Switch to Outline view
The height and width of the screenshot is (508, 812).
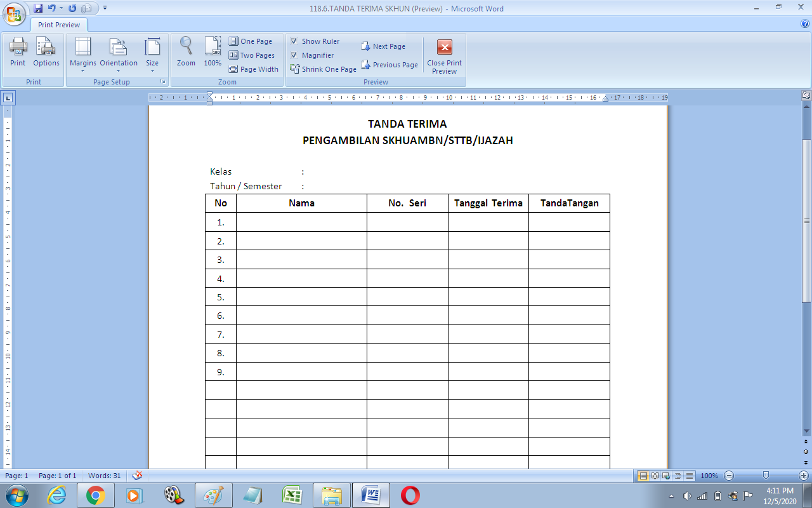(678, 476)
